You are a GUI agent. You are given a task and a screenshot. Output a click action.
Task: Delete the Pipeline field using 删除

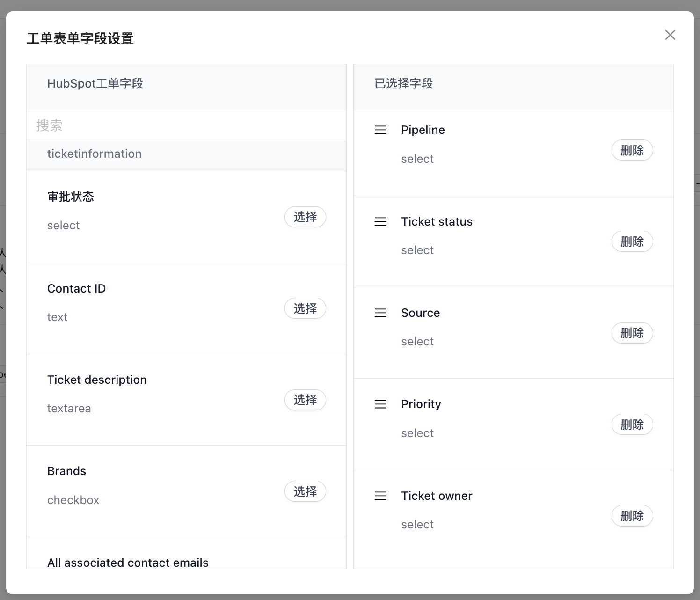coord(632,150)
